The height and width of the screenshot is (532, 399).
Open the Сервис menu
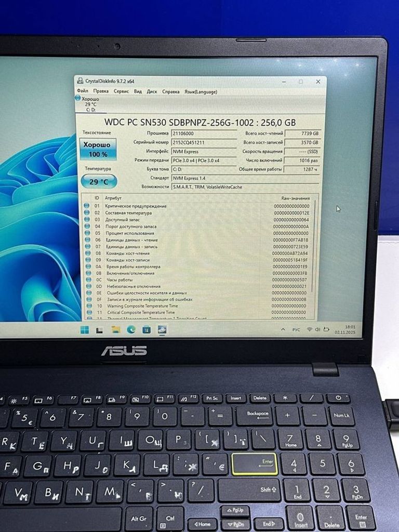coord(121,91)
